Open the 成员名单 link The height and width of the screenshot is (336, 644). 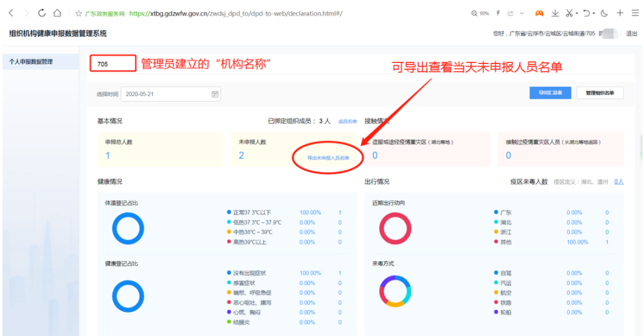pos(347,121)
